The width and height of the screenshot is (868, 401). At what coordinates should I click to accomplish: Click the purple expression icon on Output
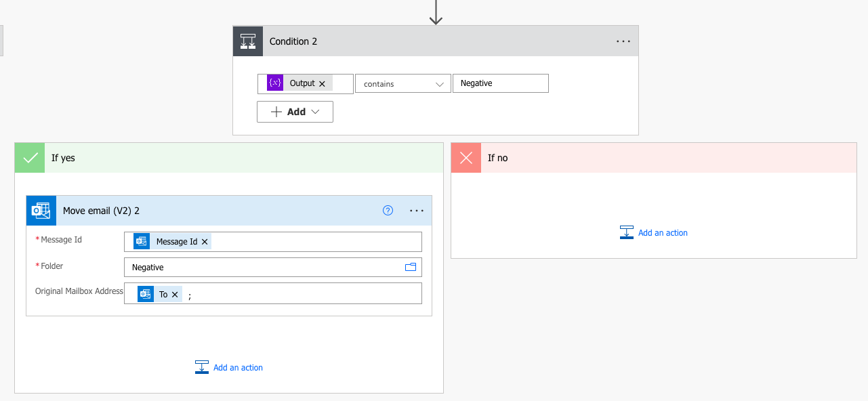click(274, 83)
